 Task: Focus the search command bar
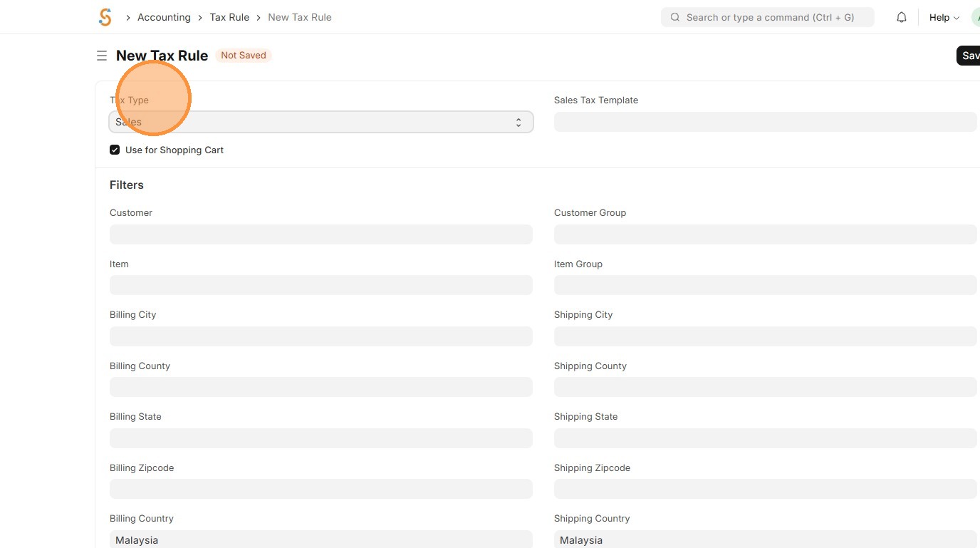coord(769,17)
